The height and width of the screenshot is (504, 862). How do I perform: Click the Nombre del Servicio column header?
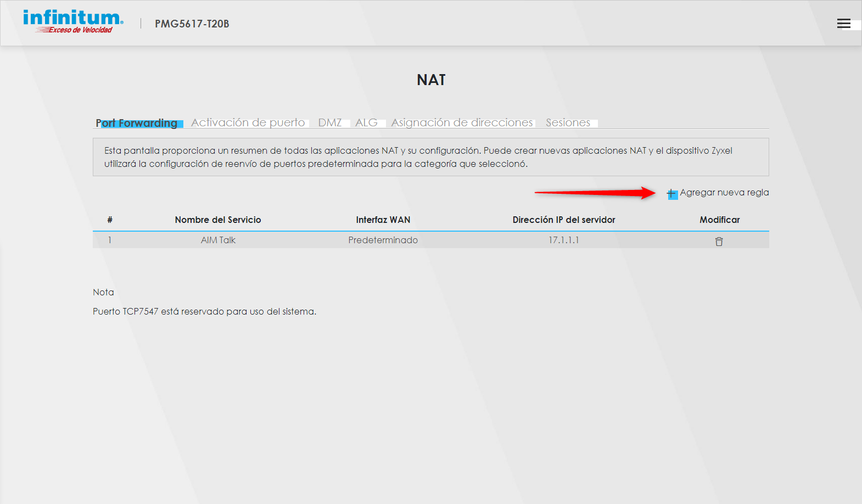tap(218, 220)
